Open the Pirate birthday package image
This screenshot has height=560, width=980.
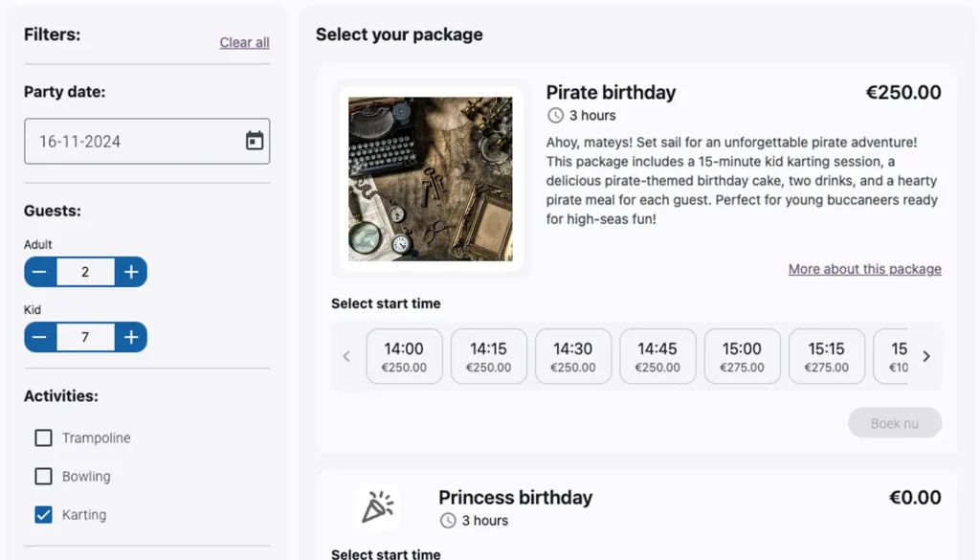coord(430,179)
